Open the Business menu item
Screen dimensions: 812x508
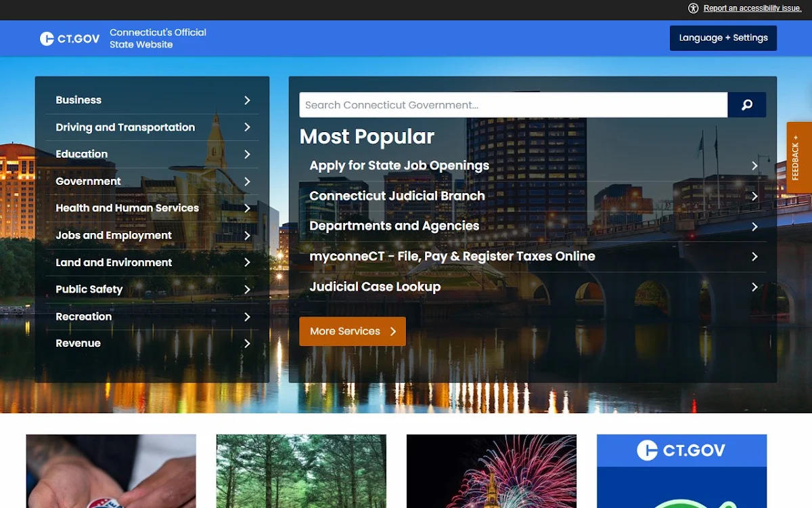point(152,100)
